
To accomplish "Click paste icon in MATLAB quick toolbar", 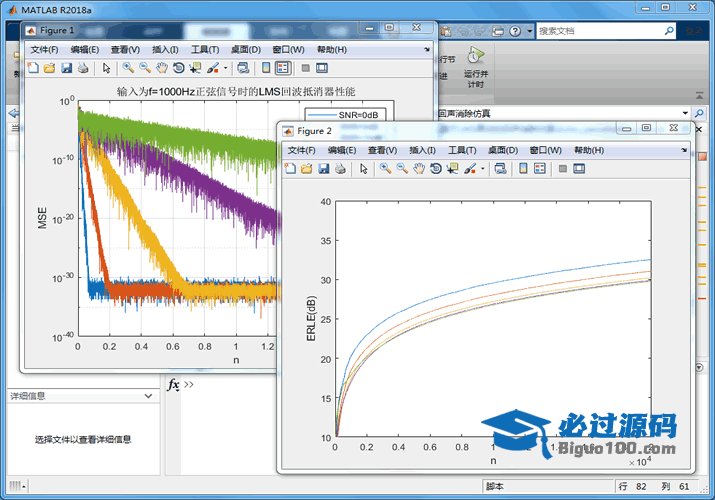I will click(446, 31).
